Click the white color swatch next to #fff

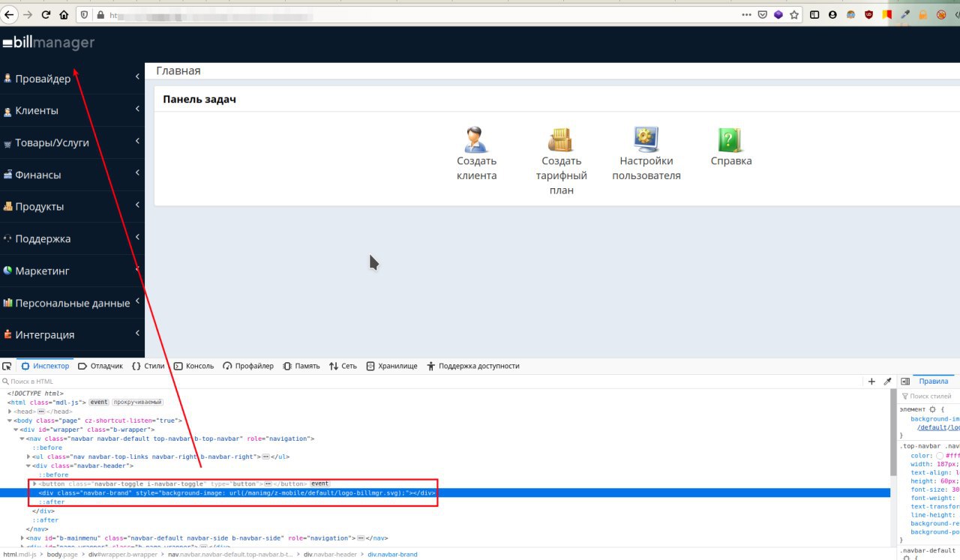tap(940, 455)
